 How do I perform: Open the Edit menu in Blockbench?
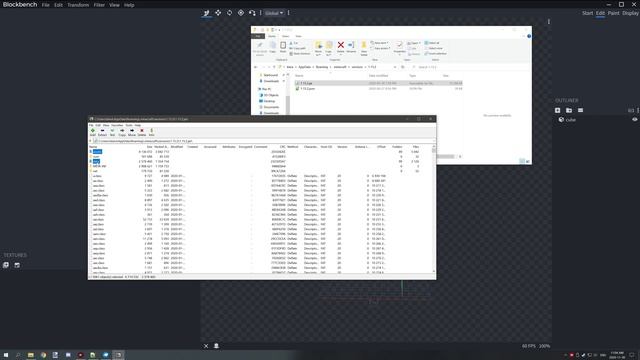[58, 5]
